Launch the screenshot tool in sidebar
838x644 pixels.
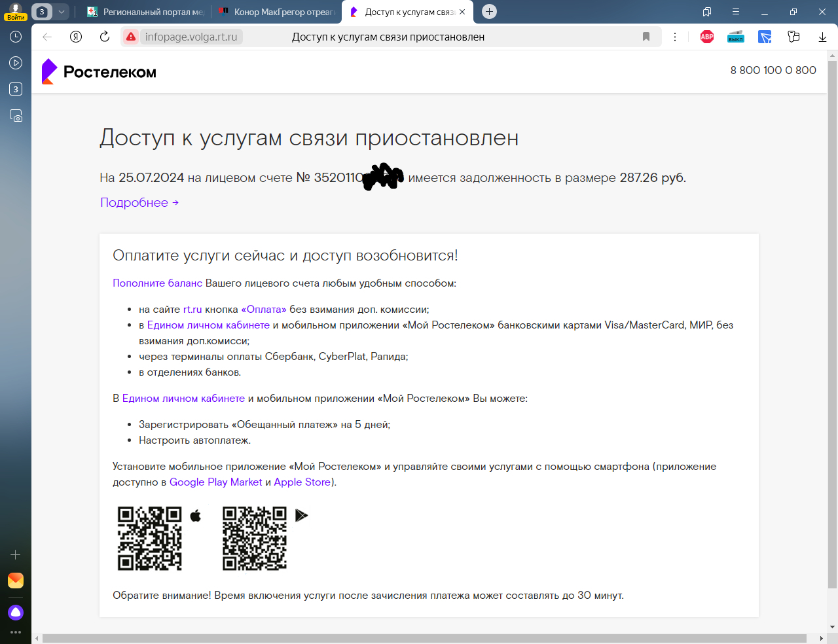[16, 116]
